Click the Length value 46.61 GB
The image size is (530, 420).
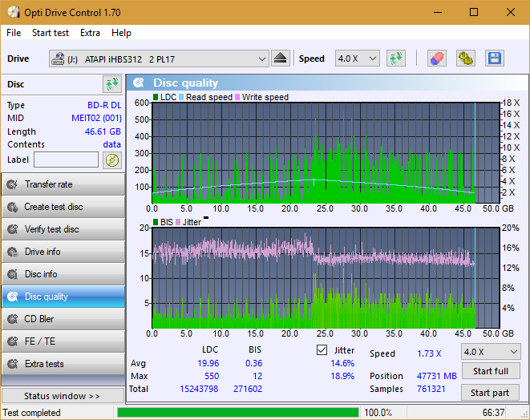tap(103, 131)
